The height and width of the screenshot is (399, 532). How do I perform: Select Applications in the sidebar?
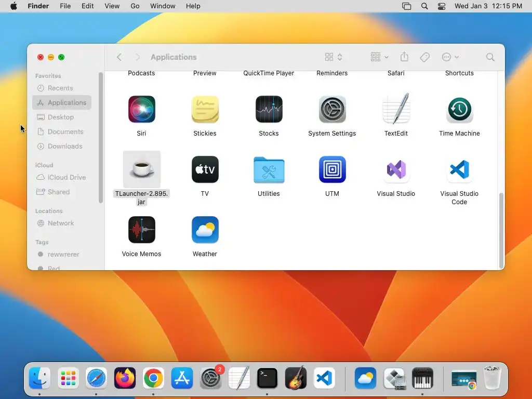62,102
